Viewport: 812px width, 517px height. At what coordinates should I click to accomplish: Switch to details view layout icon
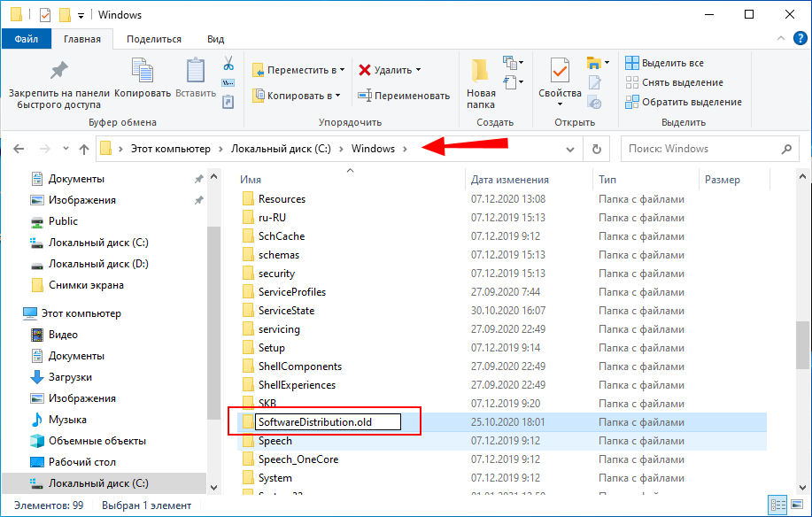777,505
